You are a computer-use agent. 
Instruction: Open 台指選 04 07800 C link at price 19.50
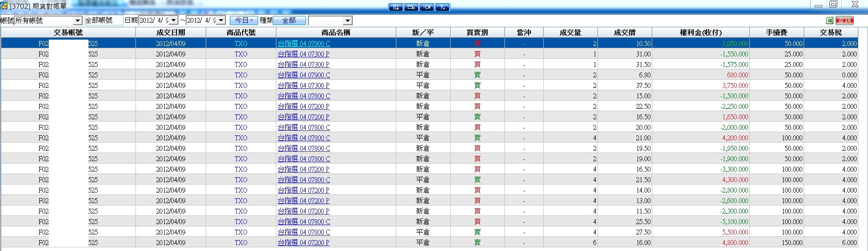pos(304,148)
